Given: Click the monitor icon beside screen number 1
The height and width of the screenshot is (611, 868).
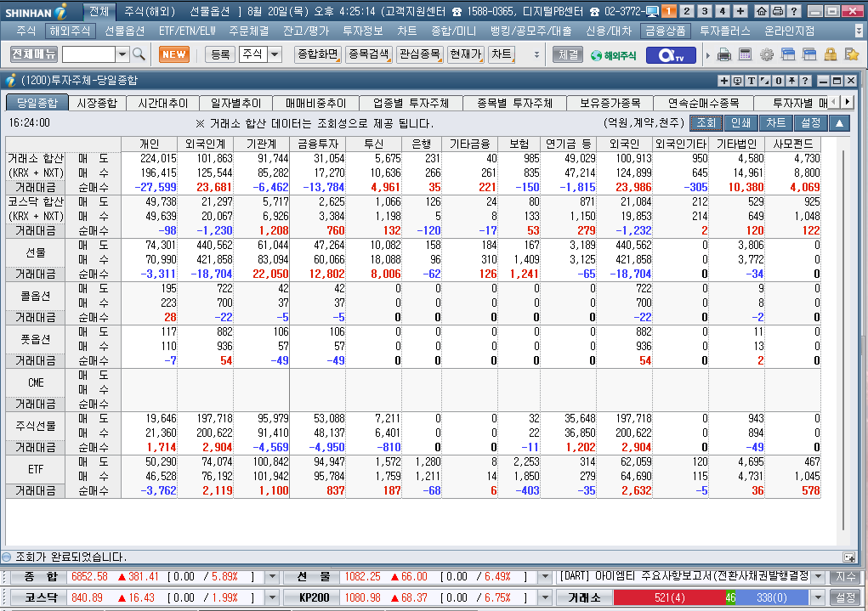Looking at the screenshot, I should pyautogui.click(x=652, y=11).
